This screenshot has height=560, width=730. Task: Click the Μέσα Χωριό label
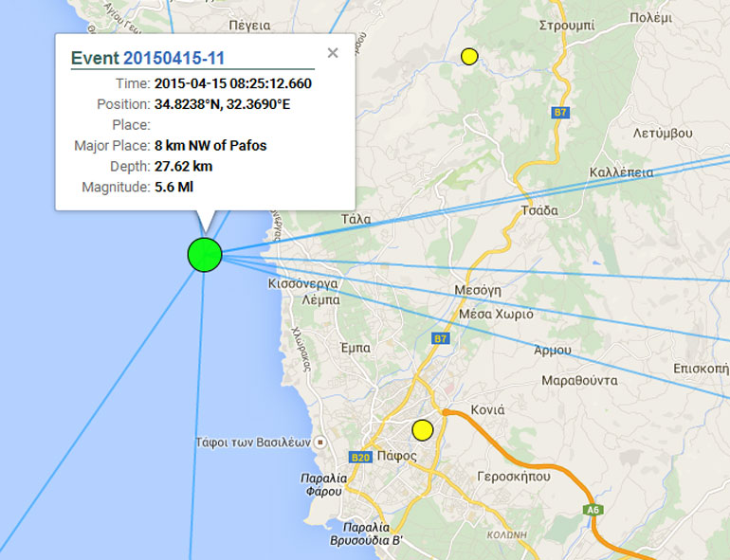coord(496,314)
